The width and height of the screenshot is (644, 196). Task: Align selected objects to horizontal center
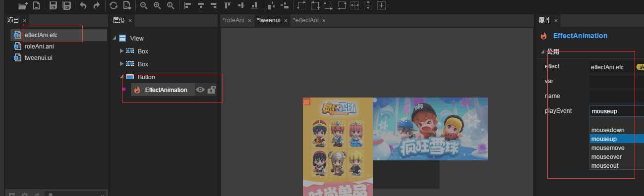tap(201, 6)
